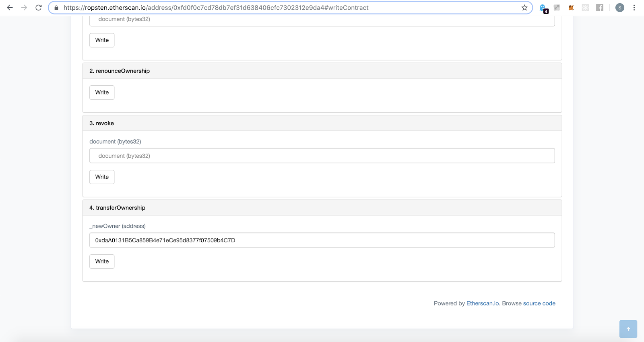Open the React Developer Tools extension

[585, 8]
